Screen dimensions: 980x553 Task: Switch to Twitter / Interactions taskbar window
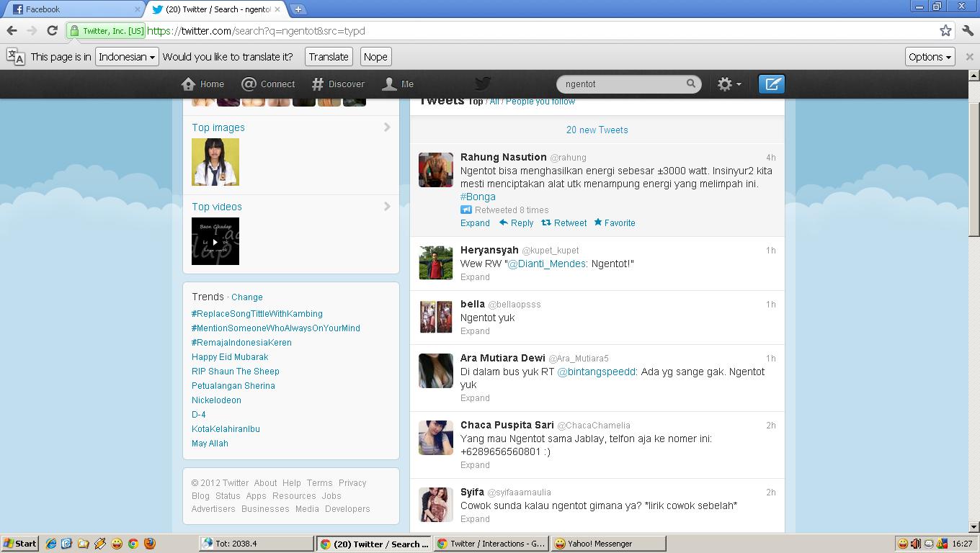pos(491,544)
